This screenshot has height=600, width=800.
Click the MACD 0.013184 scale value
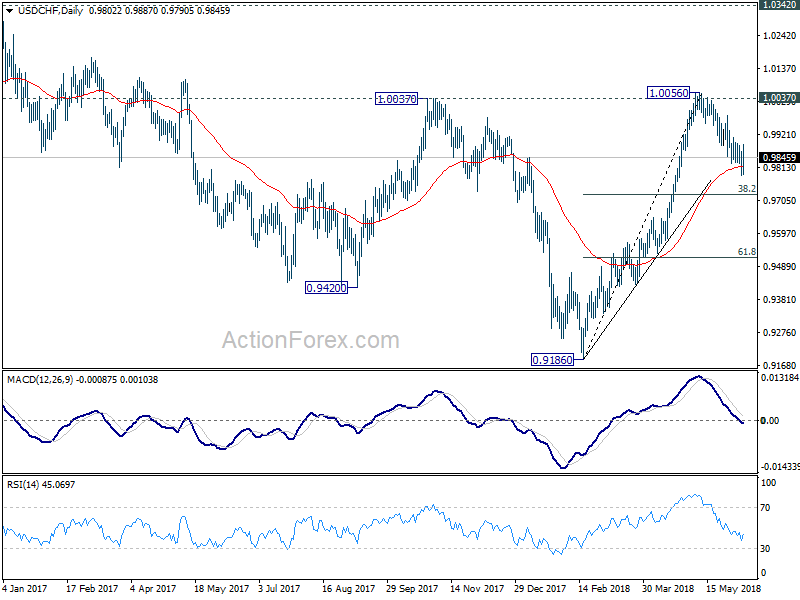tap(780, 378)
